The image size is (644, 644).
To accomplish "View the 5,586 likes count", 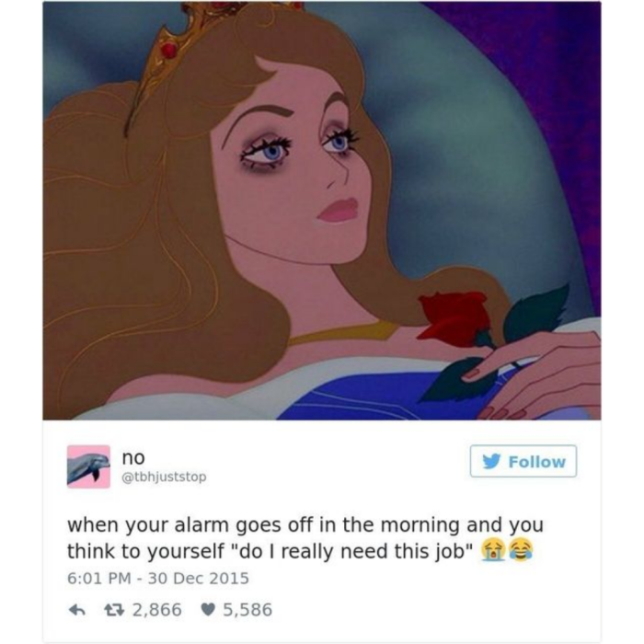I will tap(247, 610).
